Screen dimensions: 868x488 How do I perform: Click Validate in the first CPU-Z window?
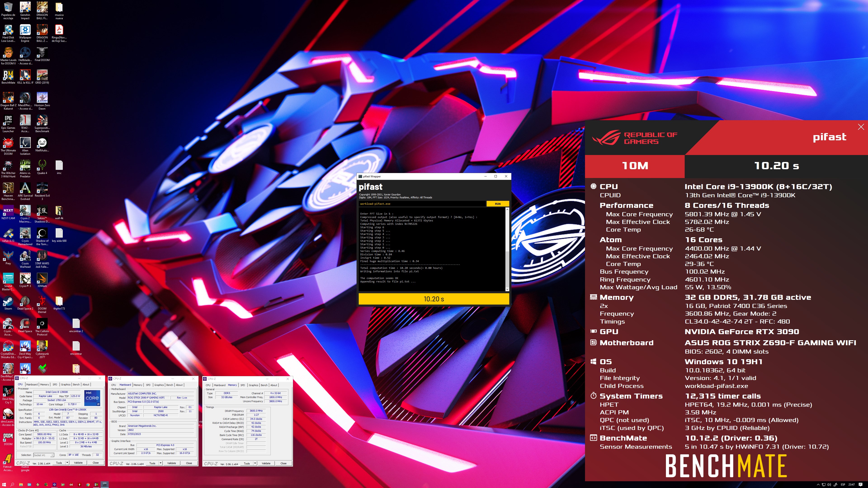pyautogui.click(x=78, y=463)
